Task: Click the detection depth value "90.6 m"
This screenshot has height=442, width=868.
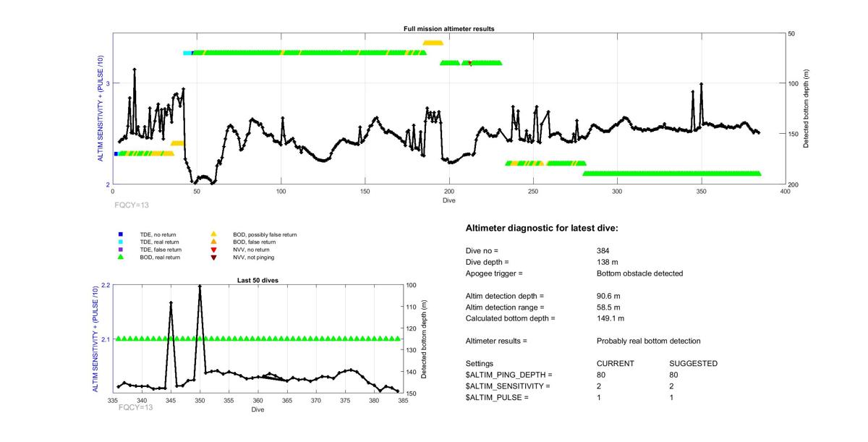Action: 609,296
